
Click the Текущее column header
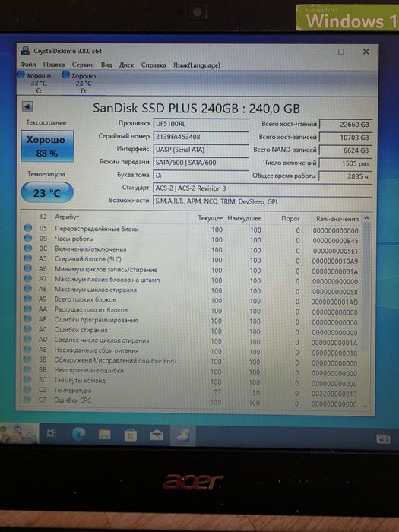210,218
